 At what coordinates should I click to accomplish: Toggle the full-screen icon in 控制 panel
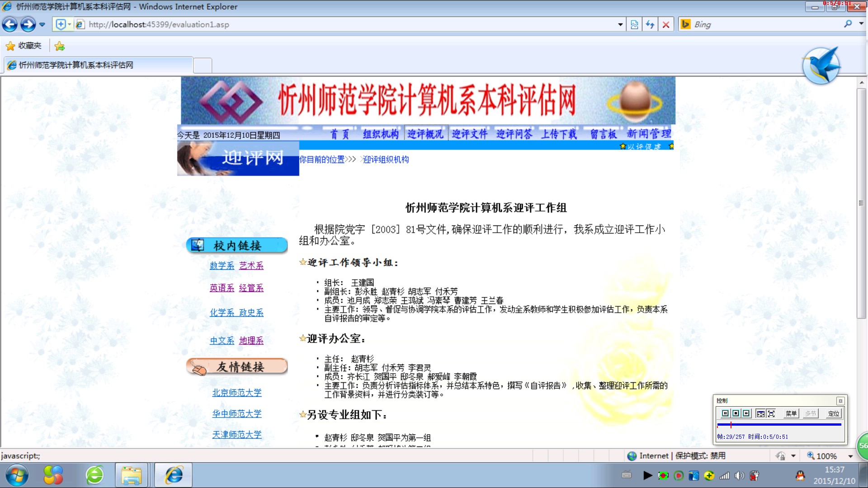point(771,413)
